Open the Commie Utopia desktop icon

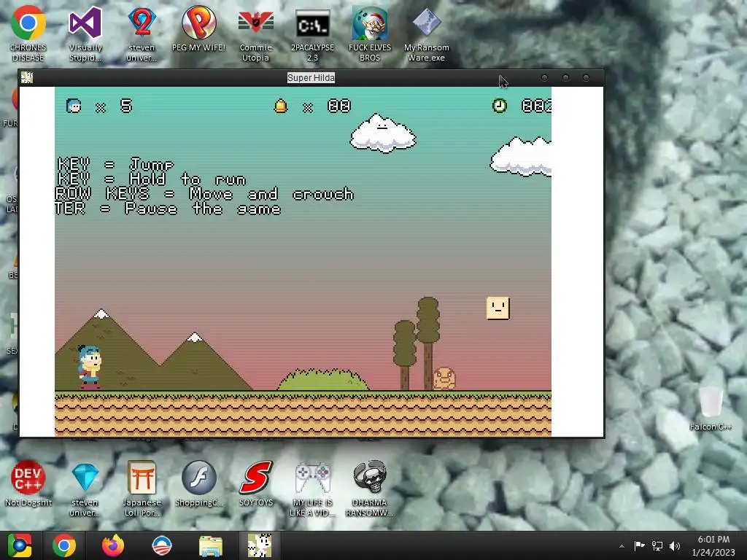(256, 34)
